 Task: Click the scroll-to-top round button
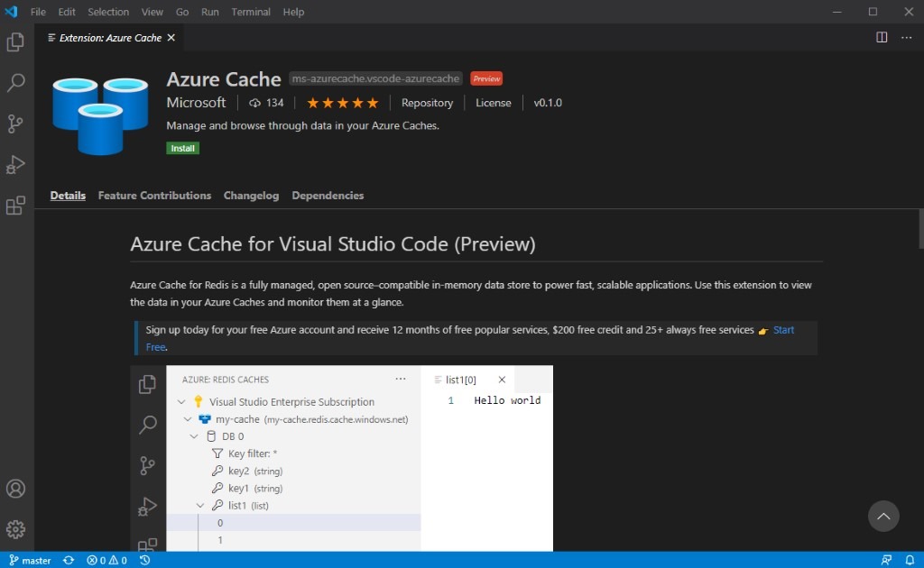tap(883, 517)
